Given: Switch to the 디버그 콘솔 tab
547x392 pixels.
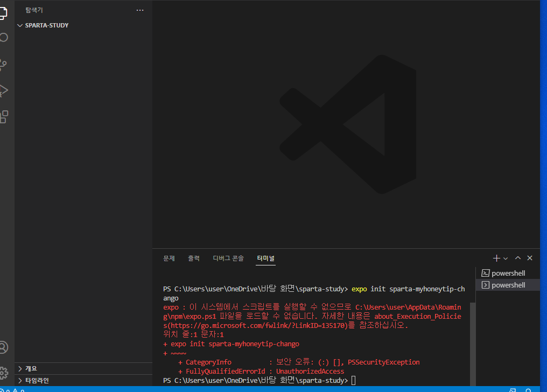Looking at the screenshot, I should coord(228,258).
